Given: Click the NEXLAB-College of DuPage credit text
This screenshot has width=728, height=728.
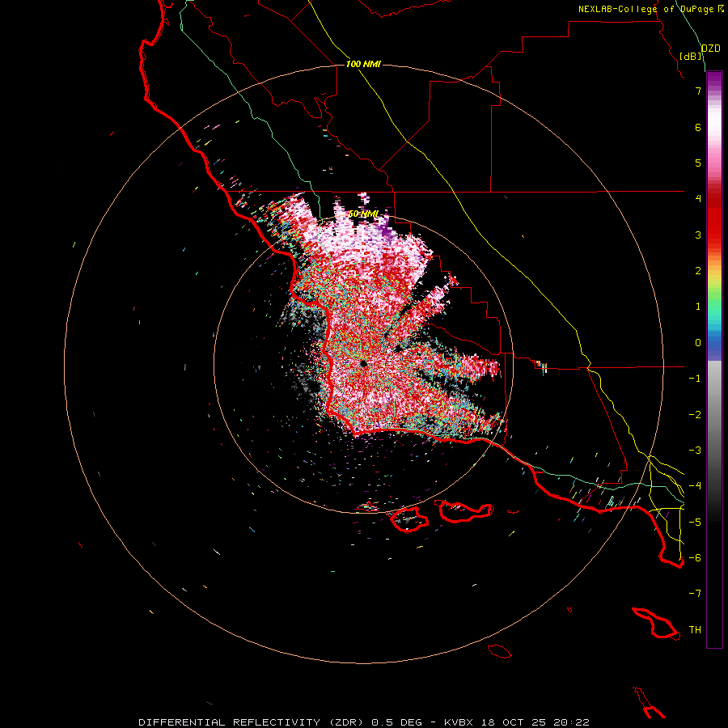Looking at the screenshot, I should [x=646, y=9].
